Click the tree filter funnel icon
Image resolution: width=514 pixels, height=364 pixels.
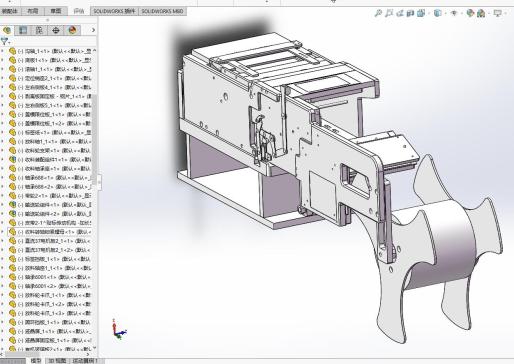(x=4, y=41)
